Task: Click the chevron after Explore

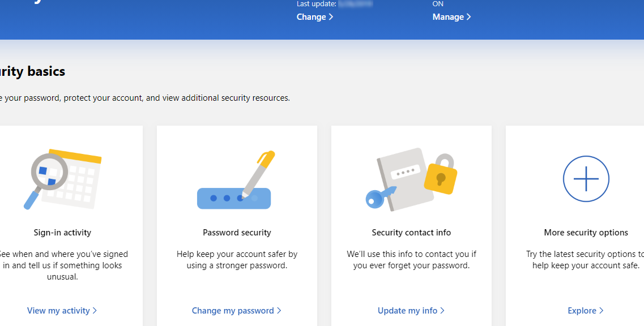Action: [601, 311]
